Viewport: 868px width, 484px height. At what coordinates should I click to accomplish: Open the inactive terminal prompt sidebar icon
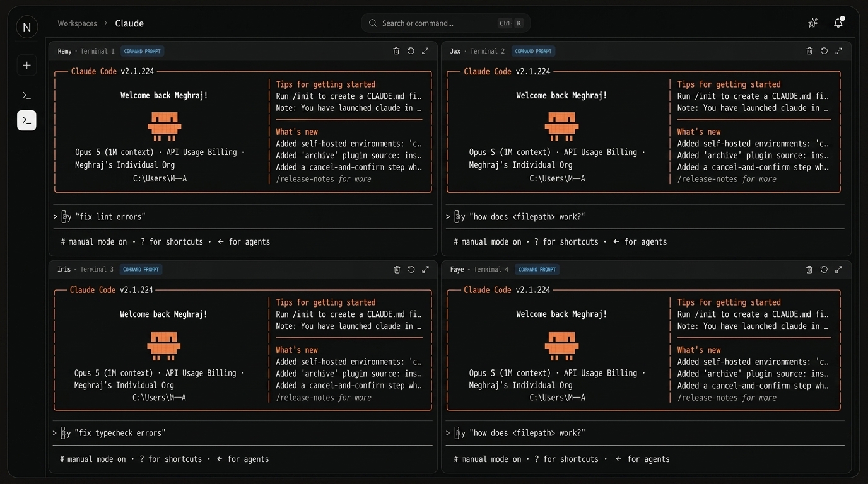tap(26, 96)
